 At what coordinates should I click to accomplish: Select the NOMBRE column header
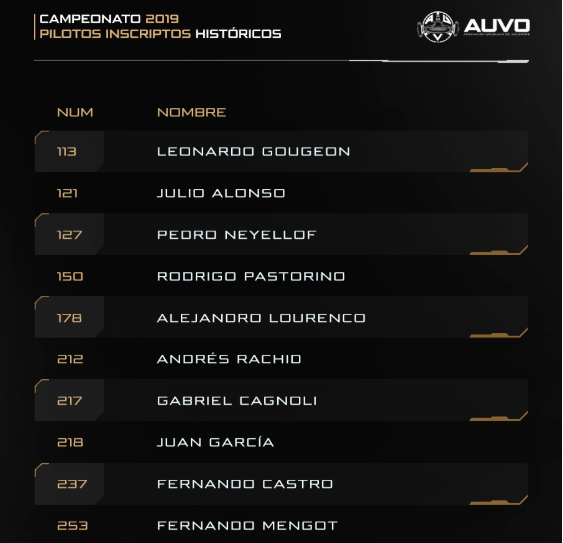coord(191,112)
